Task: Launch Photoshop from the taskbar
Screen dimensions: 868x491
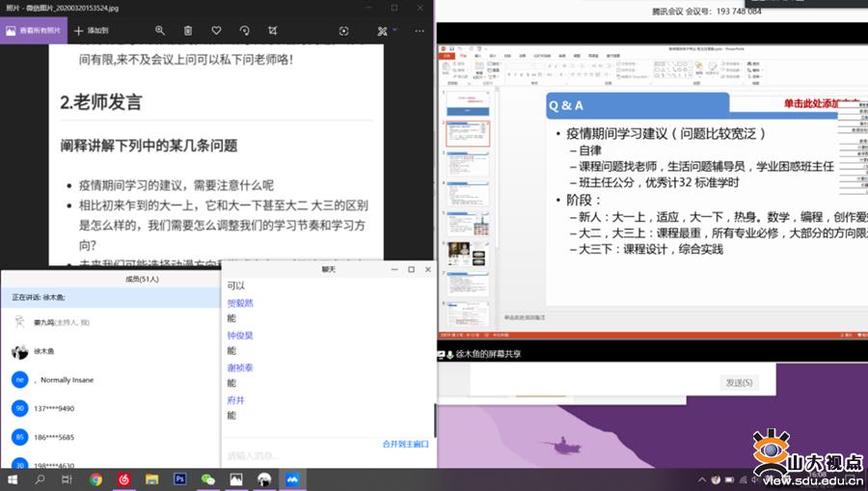Action: click(179, 479)
